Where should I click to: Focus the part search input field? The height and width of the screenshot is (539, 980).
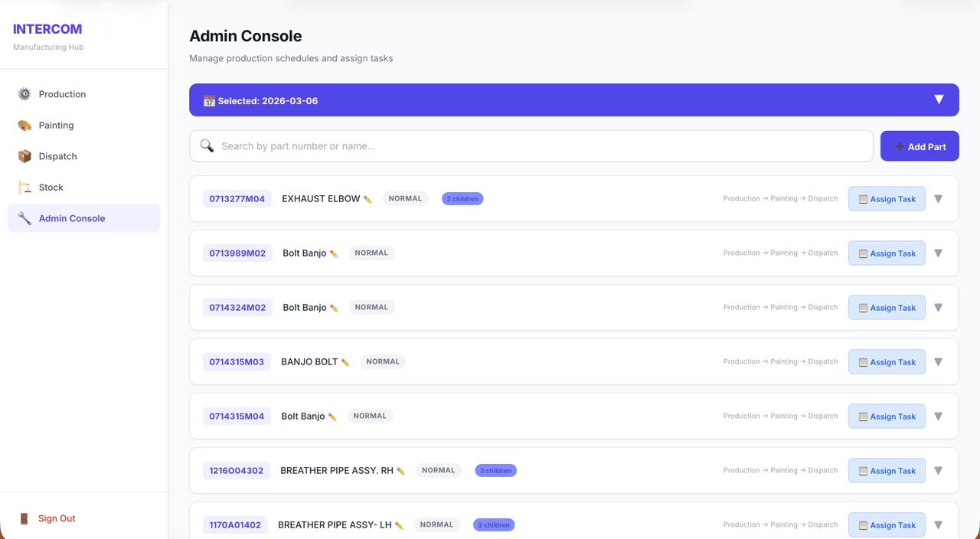[x=531, y=146]
